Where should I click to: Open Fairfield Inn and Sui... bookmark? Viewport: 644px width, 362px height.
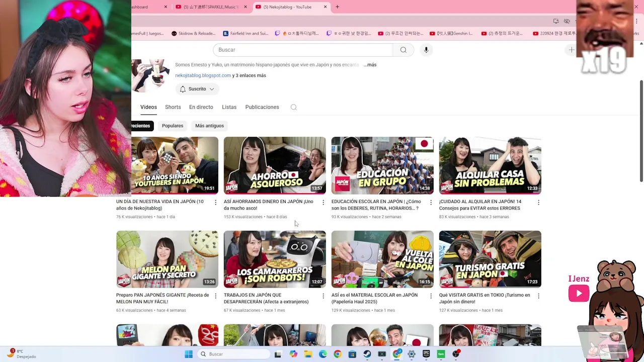pyautogui.click(x=246, y=34)
